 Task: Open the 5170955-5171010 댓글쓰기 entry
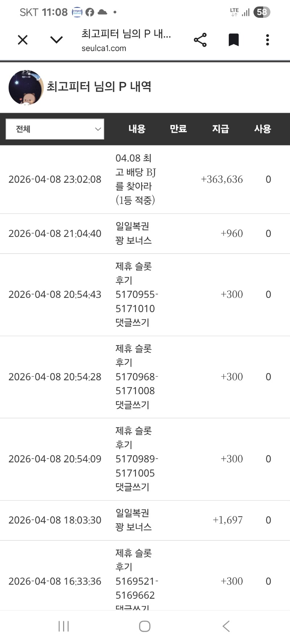point(136,294)
